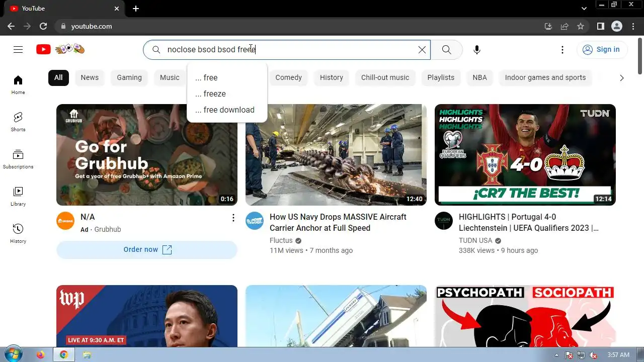Screen dimensions: 644x362
Task: Open the US Navy anchor video title
Action: pyautogui.click(x=338, y=222)
